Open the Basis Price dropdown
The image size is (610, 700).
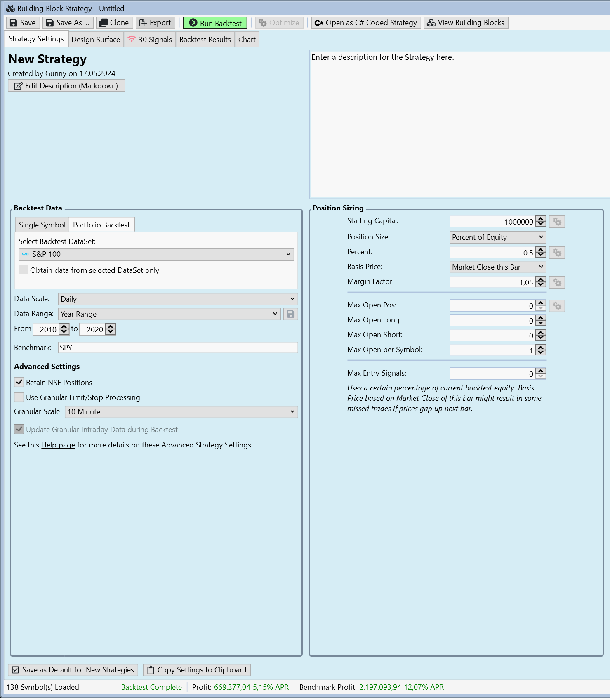tap(498, 267)
